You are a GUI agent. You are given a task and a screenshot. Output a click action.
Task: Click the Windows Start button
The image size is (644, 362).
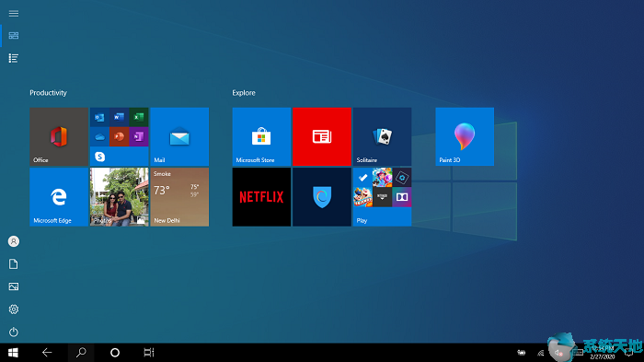tap(13, 353)
